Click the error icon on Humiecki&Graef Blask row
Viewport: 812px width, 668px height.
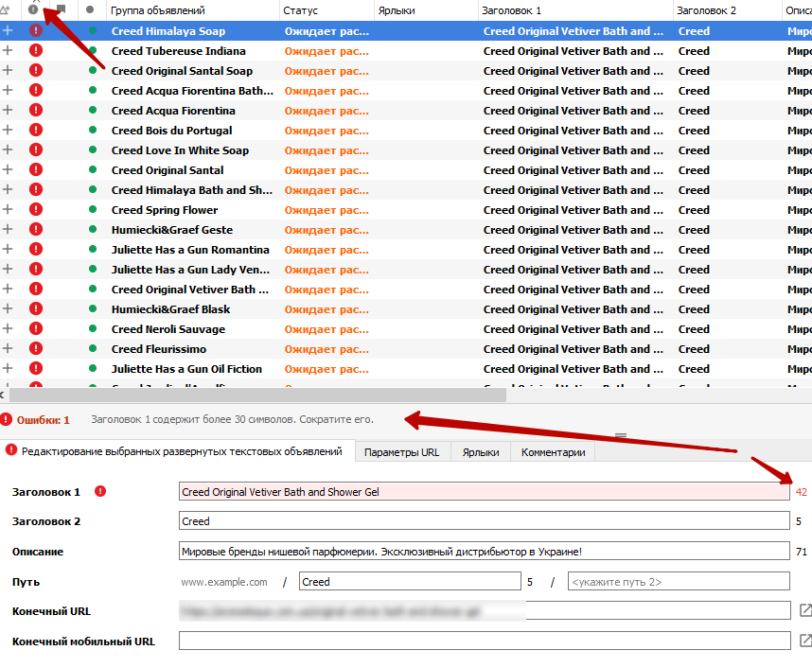coord(36,308)
